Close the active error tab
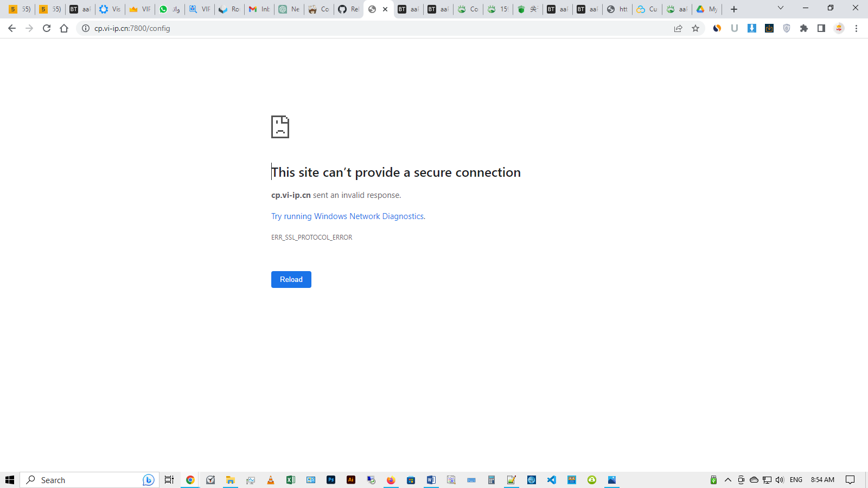The width and height of the screenshot is (868, 488). (x=385, y=9)
